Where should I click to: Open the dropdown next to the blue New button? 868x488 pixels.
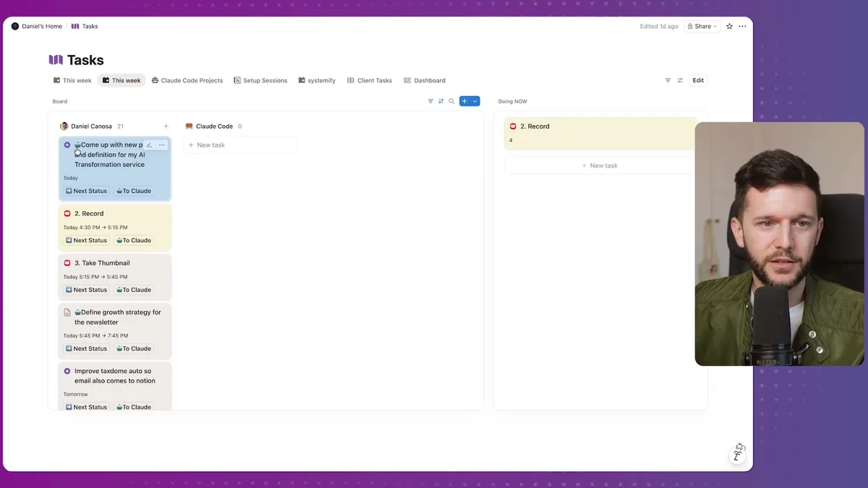tap(475, 101)
